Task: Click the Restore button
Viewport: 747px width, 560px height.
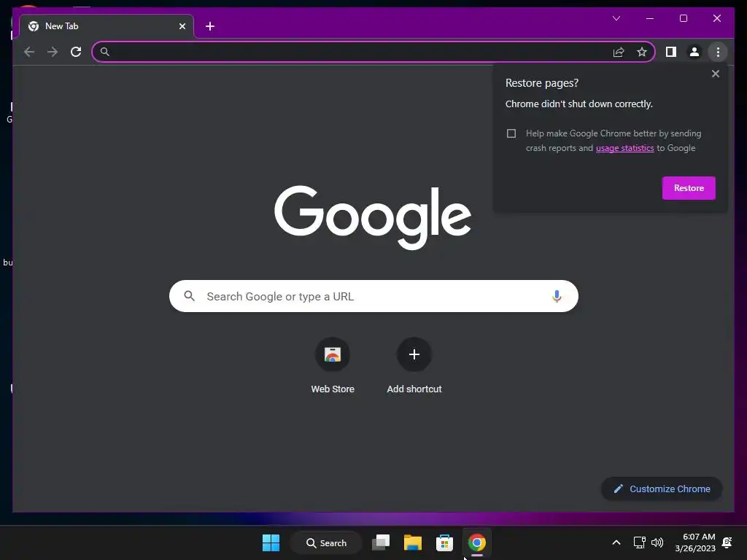Action: click(689, 188)
